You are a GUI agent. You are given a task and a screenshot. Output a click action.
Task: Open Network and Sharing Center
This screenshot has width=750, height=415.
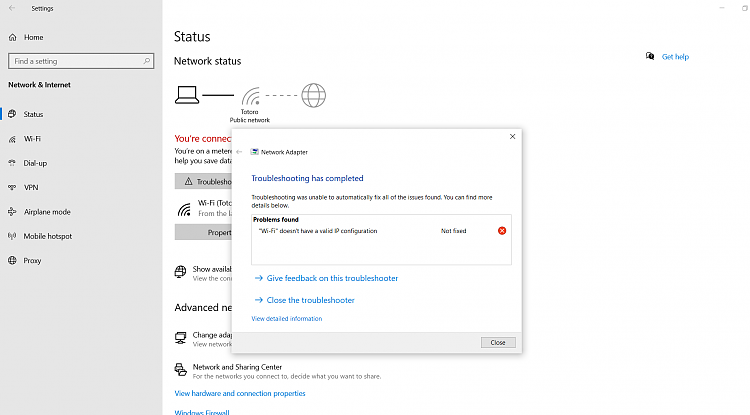[237, 367]
